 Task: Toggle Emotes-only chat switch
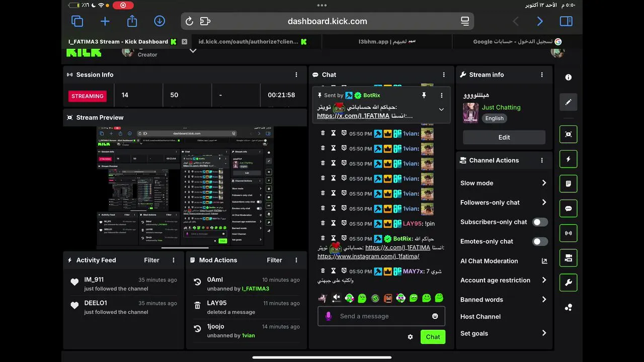tap(540, 241)
